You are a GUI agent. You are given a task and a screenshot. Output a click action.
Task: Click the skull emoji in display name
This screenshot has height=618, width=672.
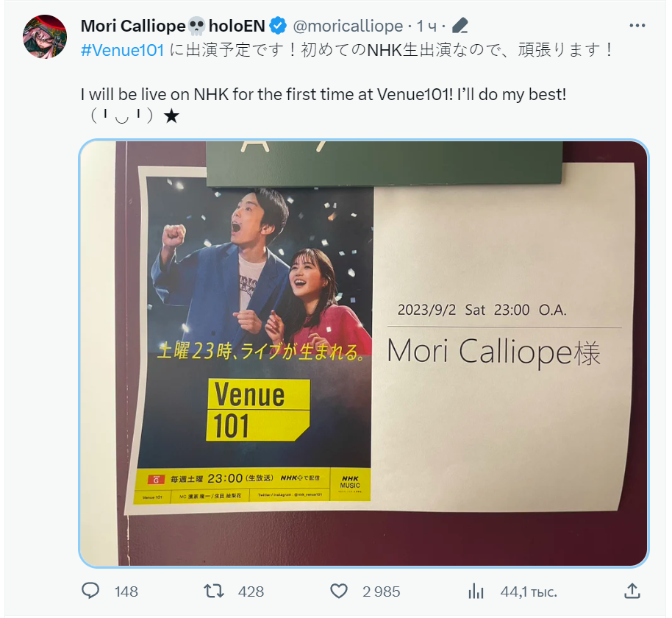[x=197, y=26]
